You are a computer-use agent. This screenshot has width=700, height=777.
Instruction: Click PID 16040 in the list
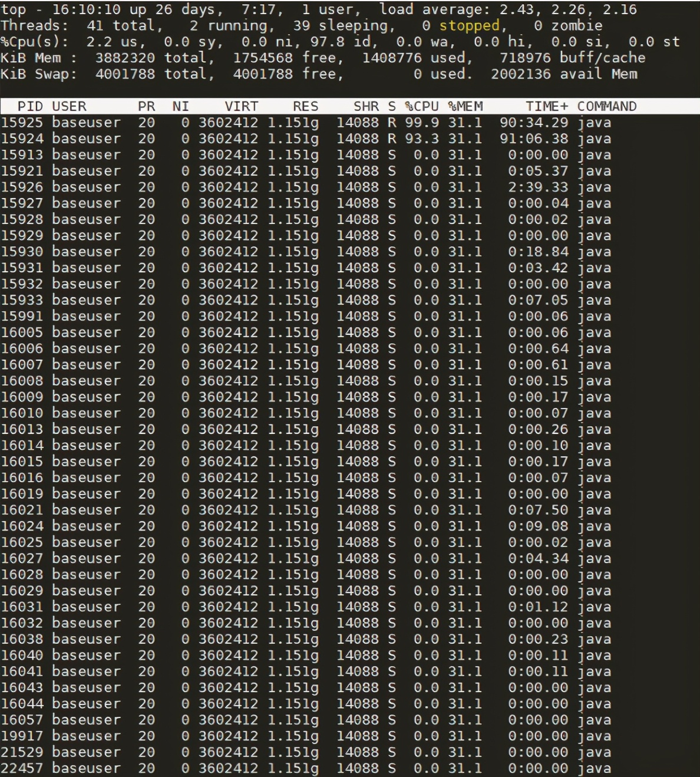(x=22, y=655)
